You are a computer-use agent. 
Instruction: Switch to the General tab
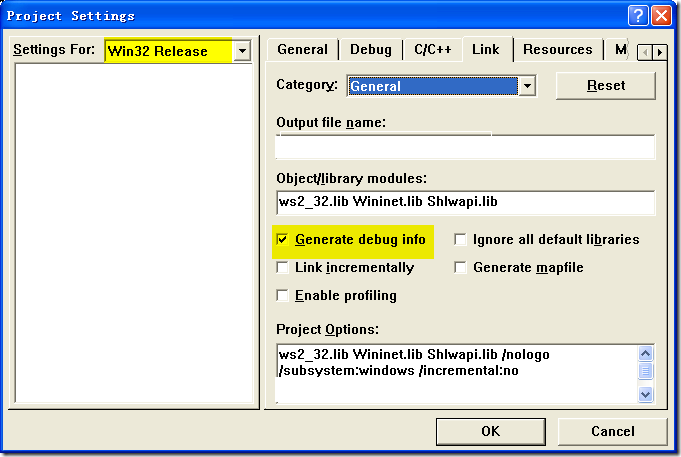point(302,50)
